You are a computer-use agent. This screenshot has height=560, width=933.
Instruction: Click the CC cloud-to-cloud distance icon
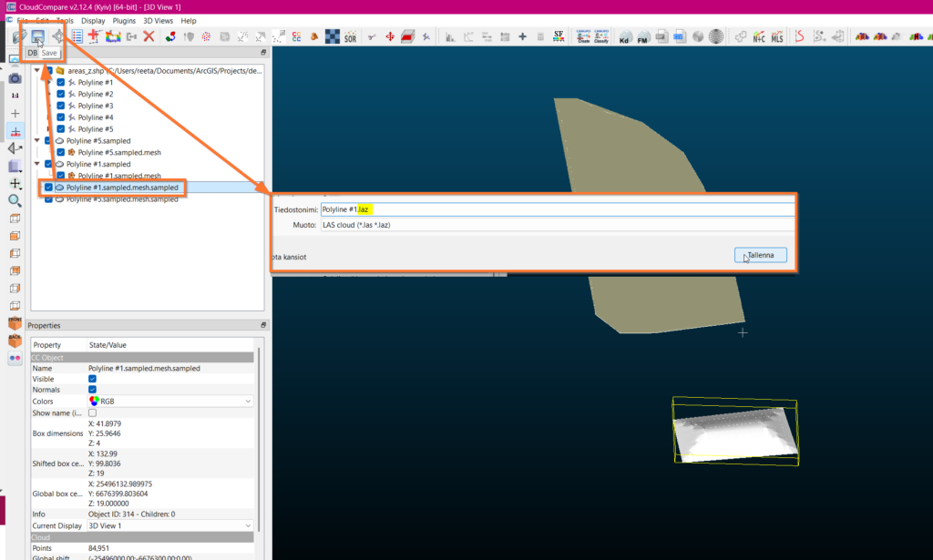pyautogui.click(x=296, y=36)
